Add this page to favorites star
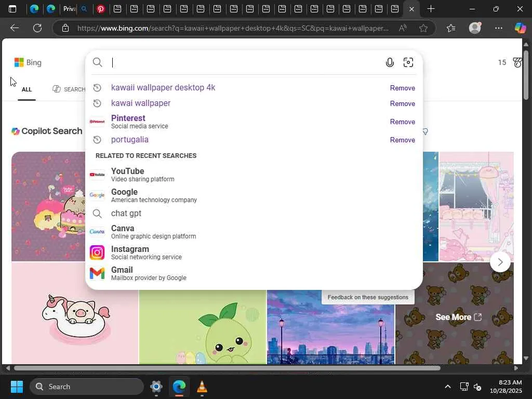The width and height of the screenshot is (532, 399). (423, 28)
